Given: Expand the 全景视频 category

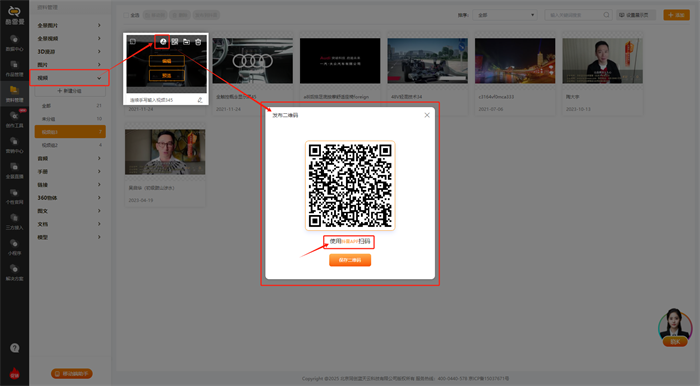Looking at the screenshot, I should [x=69, y=38].
